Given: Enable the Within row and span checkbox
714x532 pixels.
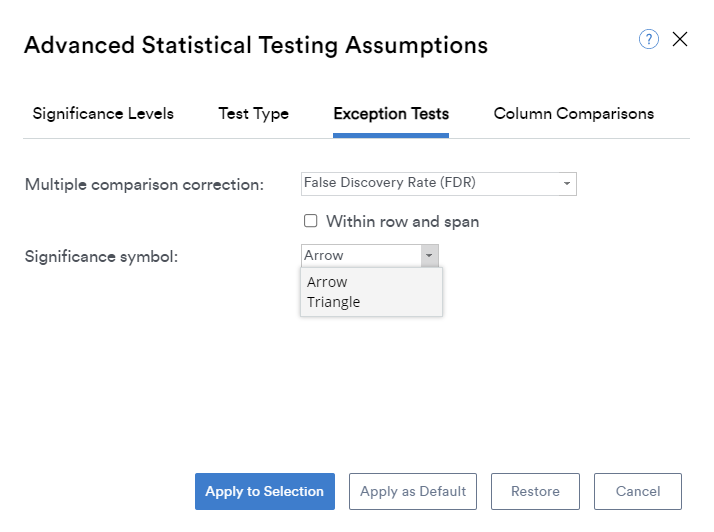Looking at the screenshot, I should point(311,221).
